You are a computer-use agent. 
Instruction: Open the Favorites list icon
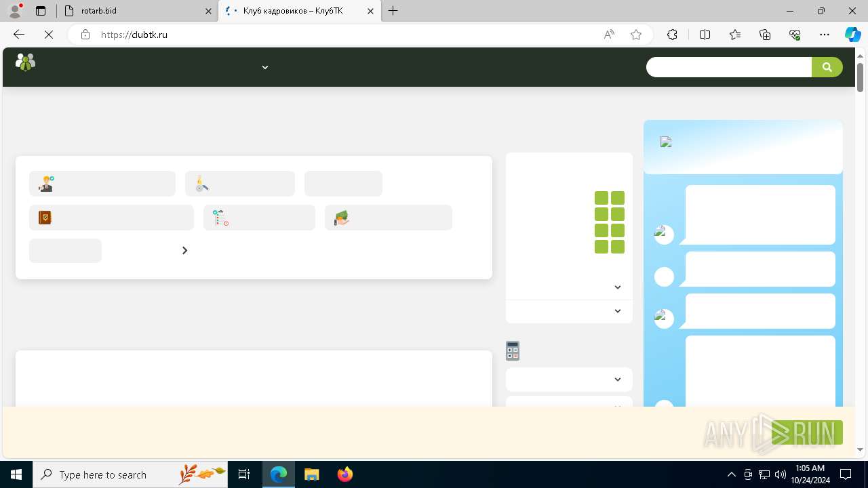pyautogui.click(x=735, y=35)
